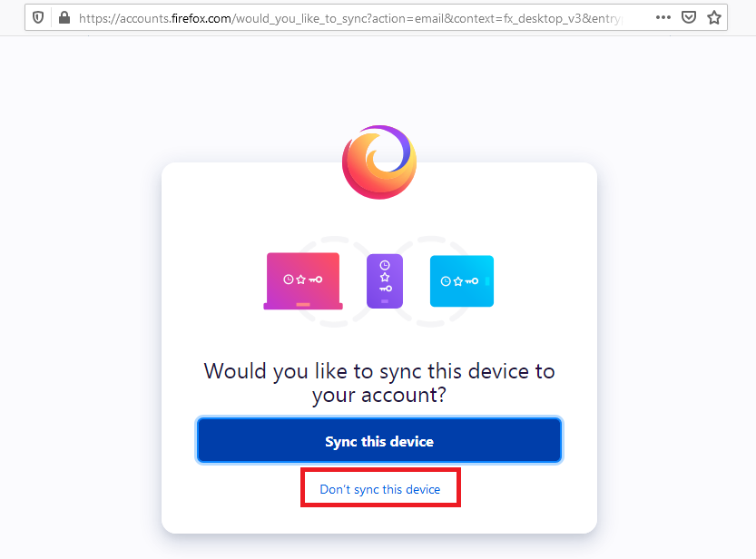Select the blue tablet illustration
The width and height of the screenshot is (756, 559).
[x=461, y=281]
